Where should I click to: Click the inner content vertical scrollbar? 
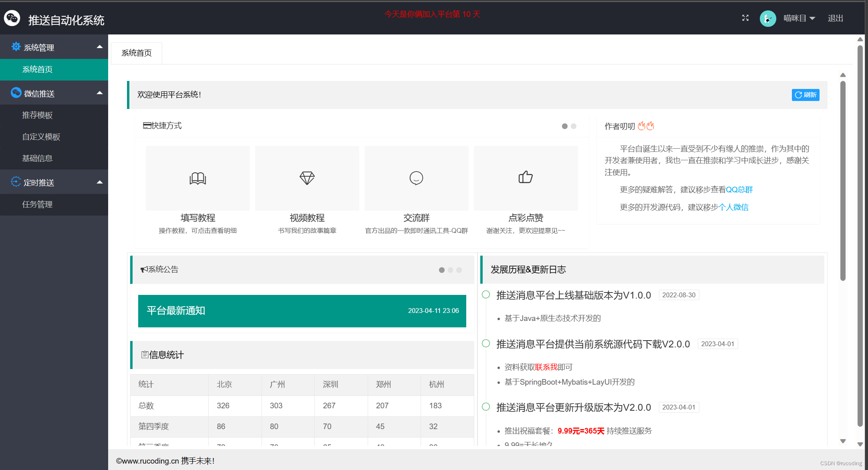coord(843,180)
